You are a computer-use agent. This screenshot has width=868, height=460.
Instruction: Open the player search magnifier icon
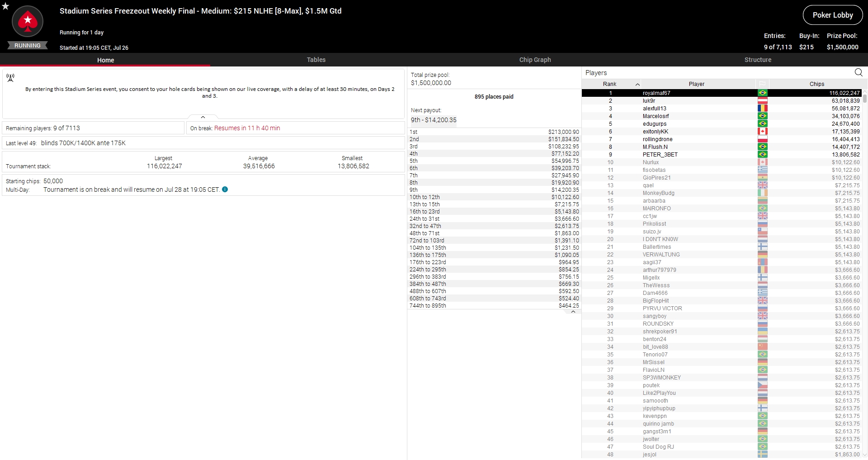(859, 72)
